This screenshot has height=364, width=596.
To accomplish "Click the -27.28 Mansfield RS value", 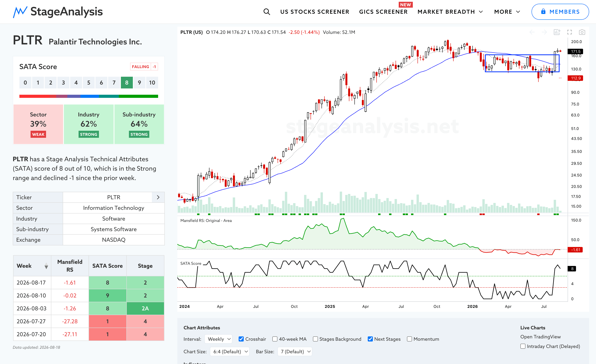I will (70, 321).
